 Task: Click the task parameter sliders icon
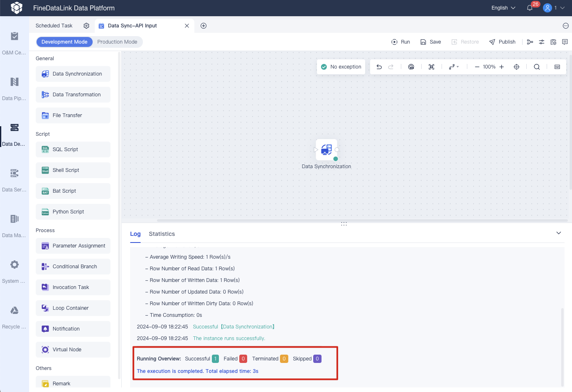pos(542,42)
